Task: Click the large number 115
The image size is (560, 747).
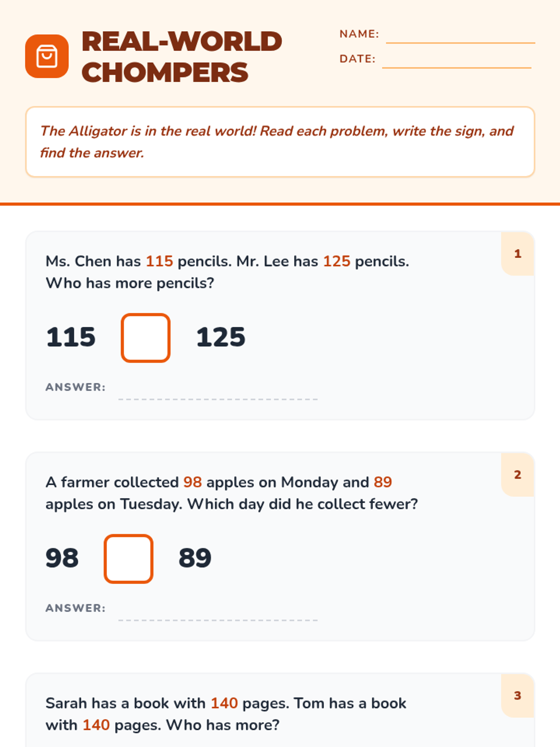Action: [71, 337]
